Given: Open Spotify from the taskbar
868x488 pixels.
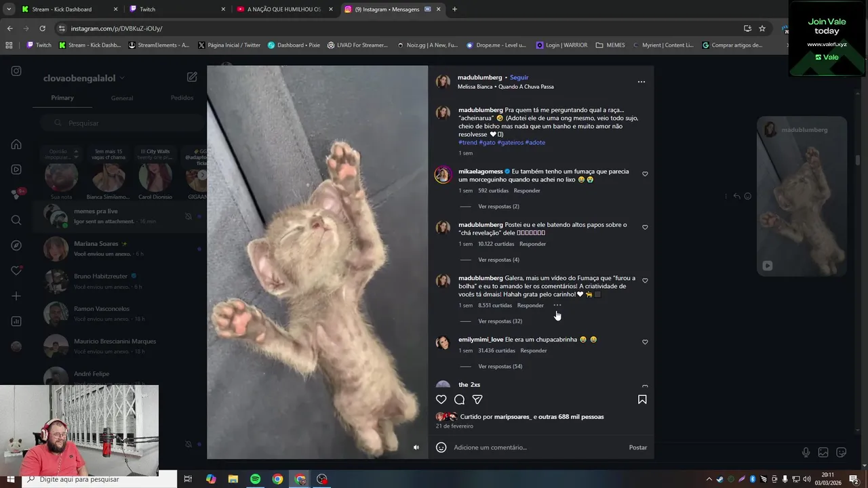Looking at the screenshot, I should point(255,479).
